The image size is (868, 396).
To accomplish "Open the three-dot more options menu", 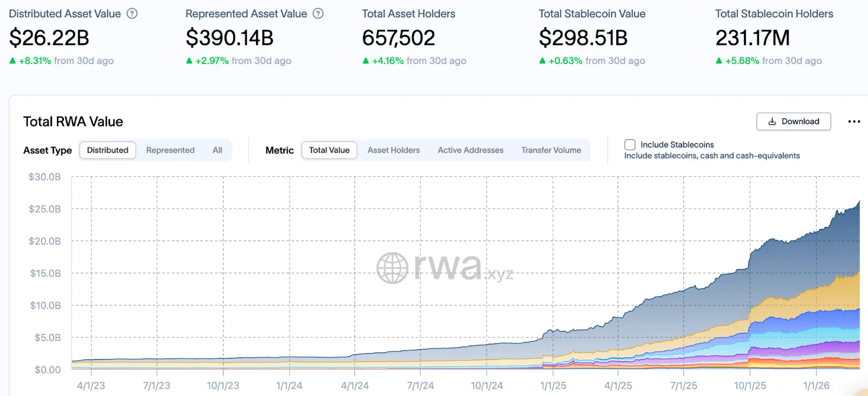I will pos(854,122).
